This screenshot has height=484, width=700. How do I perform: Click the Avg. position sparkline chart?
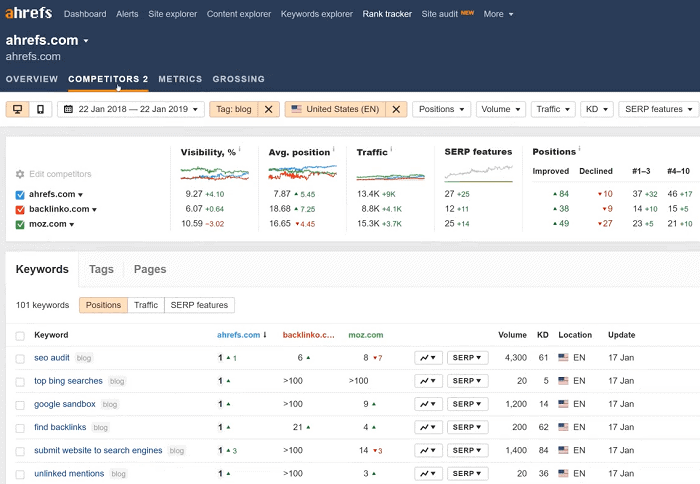coord(303,173)
